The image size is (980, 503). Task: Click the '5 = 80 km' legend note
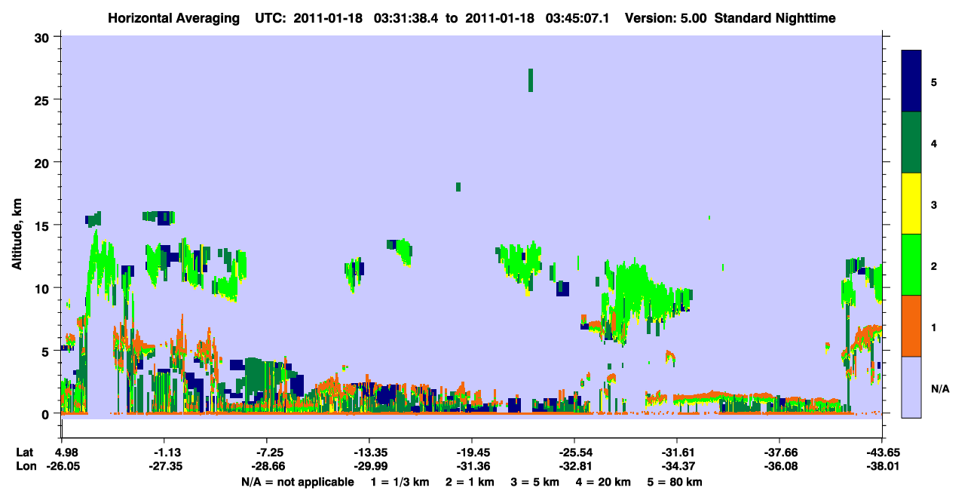pyautogui.click(x=675, y=482)
